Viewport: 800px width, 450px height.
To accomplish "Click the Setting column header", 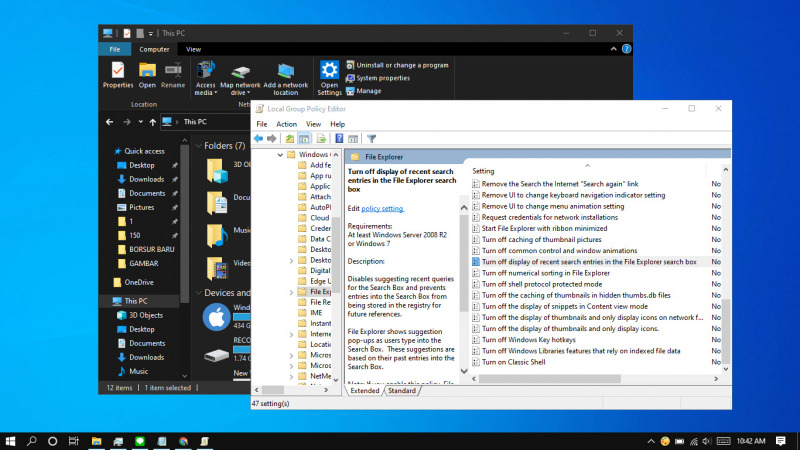I will coord(587,171).
